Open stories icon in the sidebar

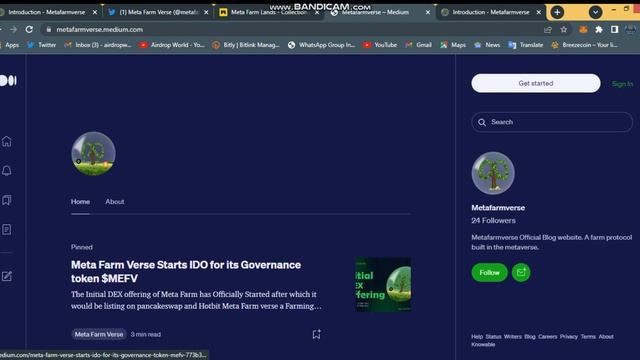coord(7,229)
